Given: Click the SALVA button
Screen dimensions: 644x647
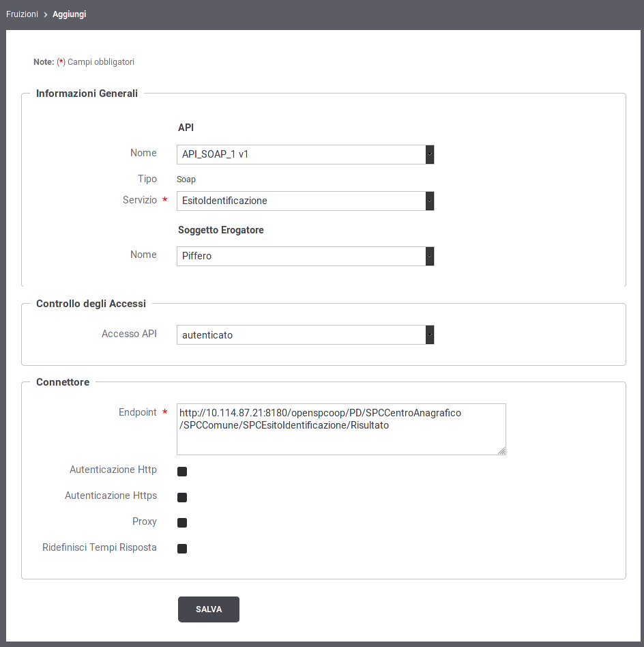Looking at the screenshot, I should [x=209, y=609].
